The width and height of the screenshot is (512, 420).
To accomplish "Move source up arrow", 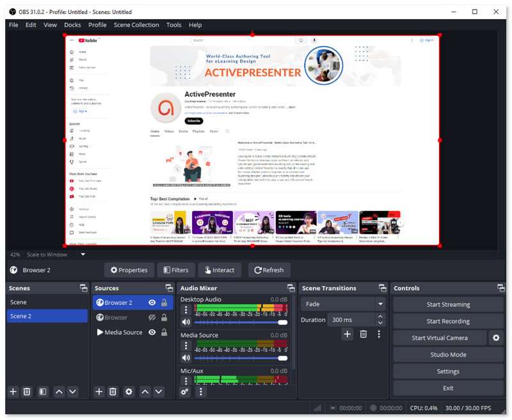I will coord(145,392).
